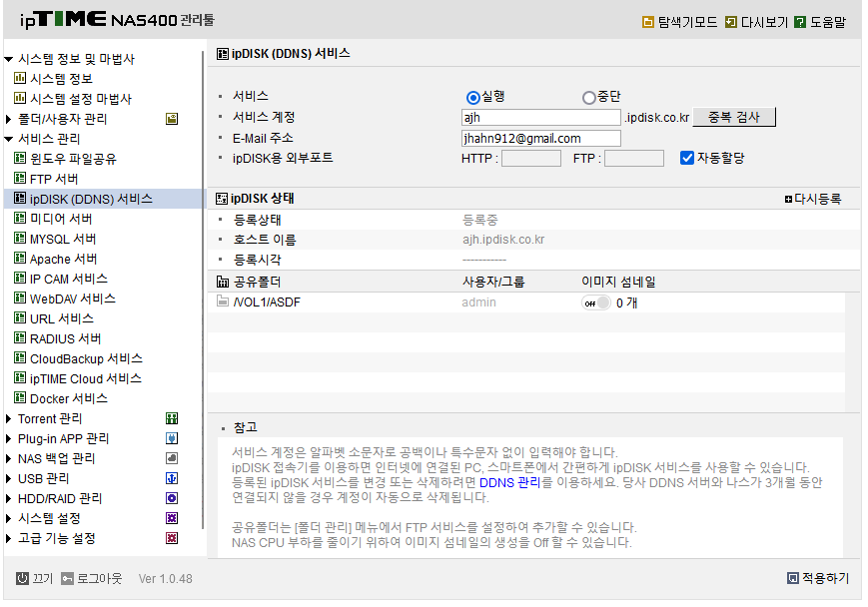Collapse 서비스 관리 section
868x607 pixels.
pyautogui.click(x=8, y=139)
